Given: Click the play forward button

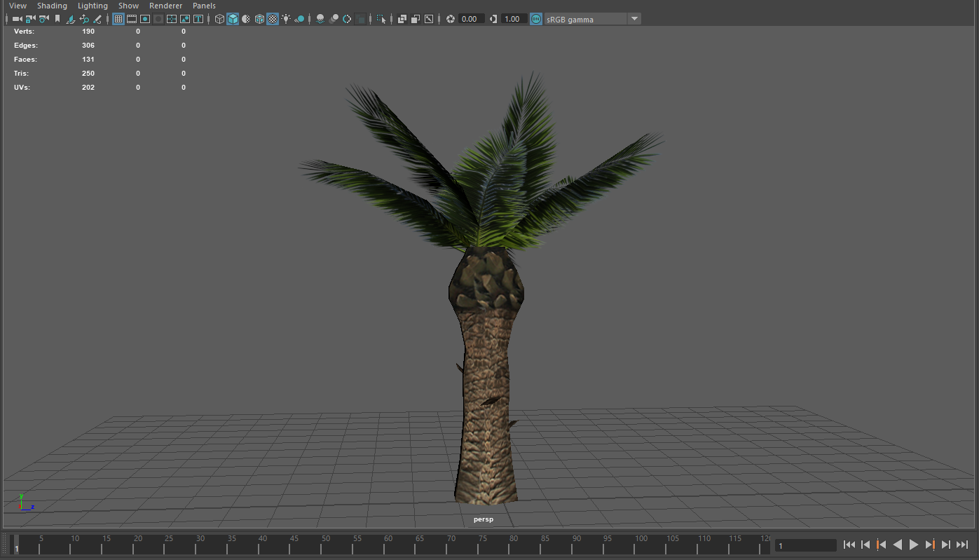Looking at the screenshot, I should 914,545.
